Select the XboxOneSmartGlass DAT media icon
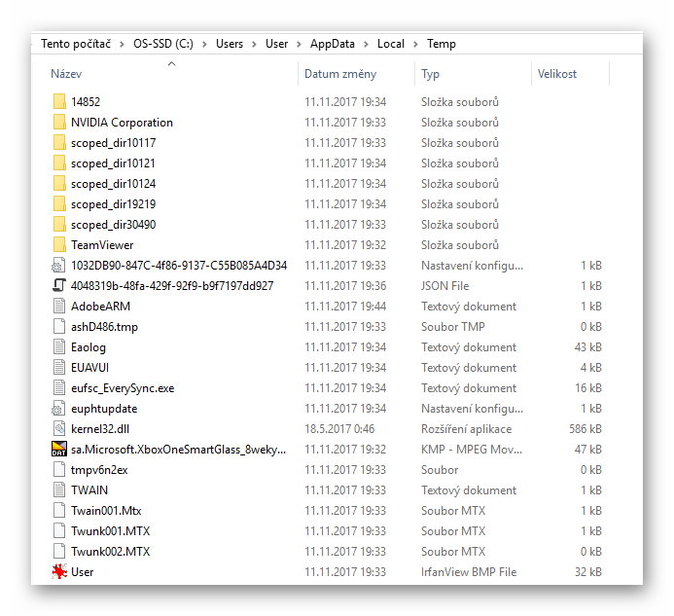Image resolution: width=674 pixels, height=616 pixels. (x=59, y=449)
